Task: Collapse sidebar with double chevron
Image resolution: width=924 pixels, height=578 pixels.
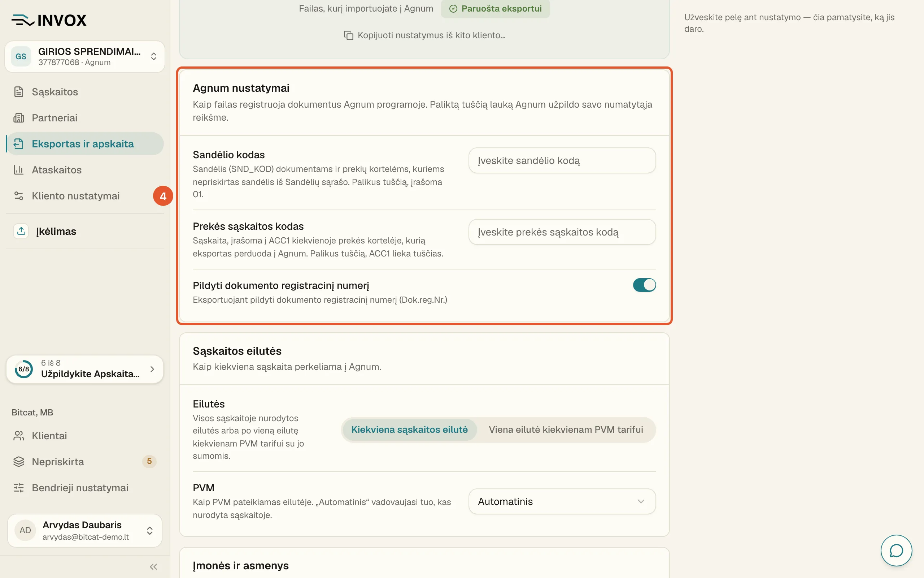Action: tap(153, 566)
